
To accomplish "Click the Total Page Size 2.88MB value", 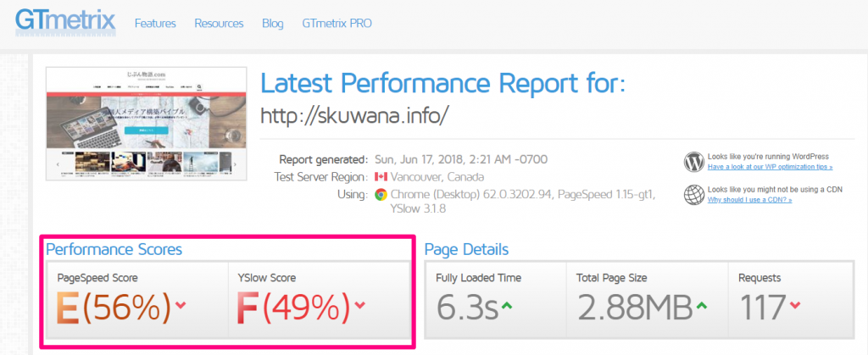I will [x=635, y=308].
